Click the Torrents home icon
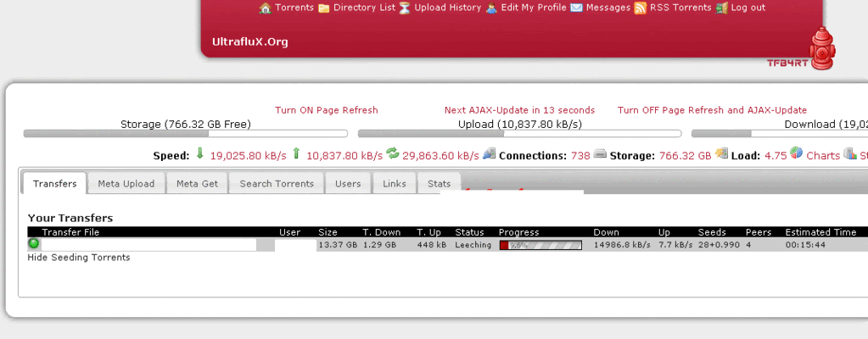868x339 pixels. click(x=266, y=8)
